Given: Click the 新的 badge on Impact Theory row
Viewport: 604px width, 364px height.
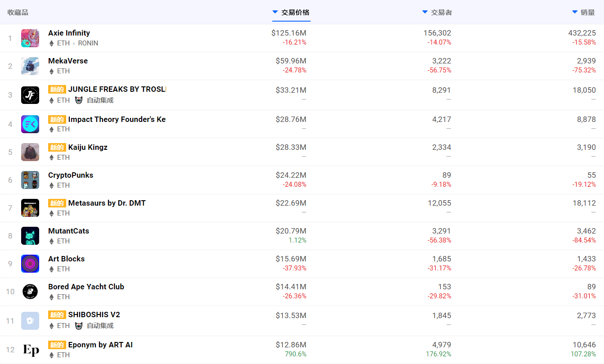Looking at the screenshot, I should click(x=57, y=119).
